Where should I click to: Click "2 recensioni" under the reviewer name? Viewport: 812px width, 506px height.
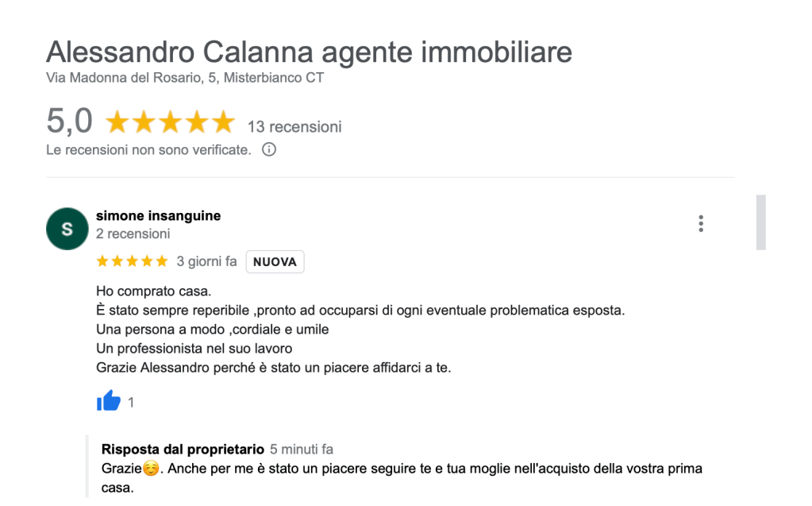133,234
